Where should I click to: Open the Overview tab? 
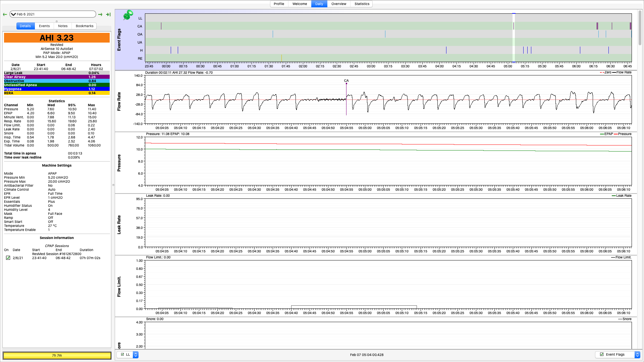339,4
